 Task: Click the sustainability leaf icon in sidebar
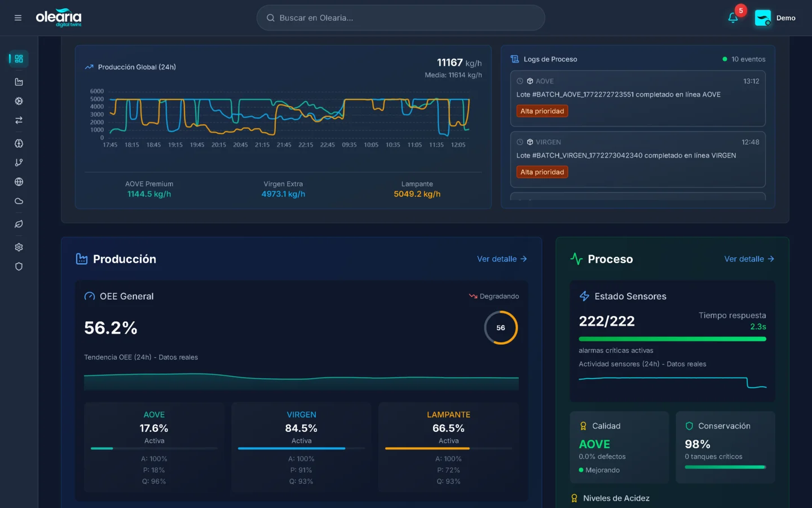18,224
